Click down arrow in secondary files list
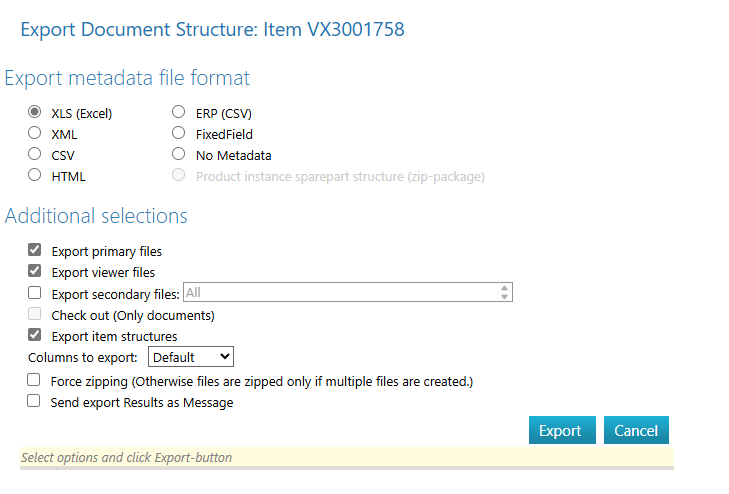The image size is (729, 494). (505, 297)
